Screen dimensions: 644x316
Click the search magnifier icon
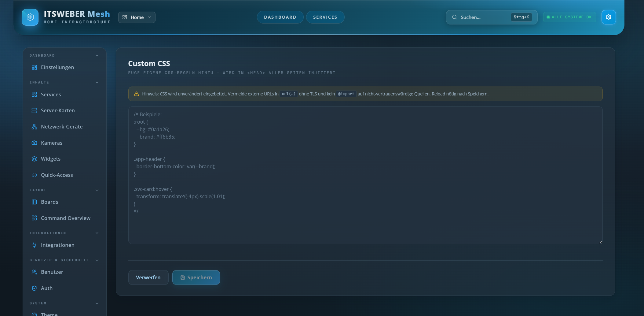pos(455,17)
